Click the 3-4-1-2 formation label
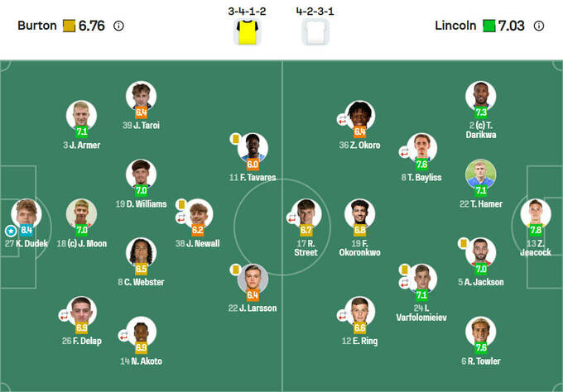Screen dimensions: 563x392 [248, 12]
